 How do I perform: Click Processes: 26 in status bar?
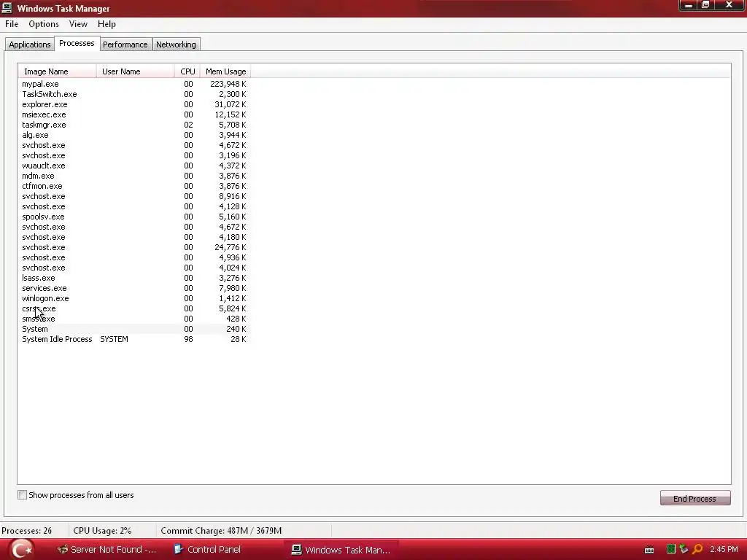(x=27, y=531)
